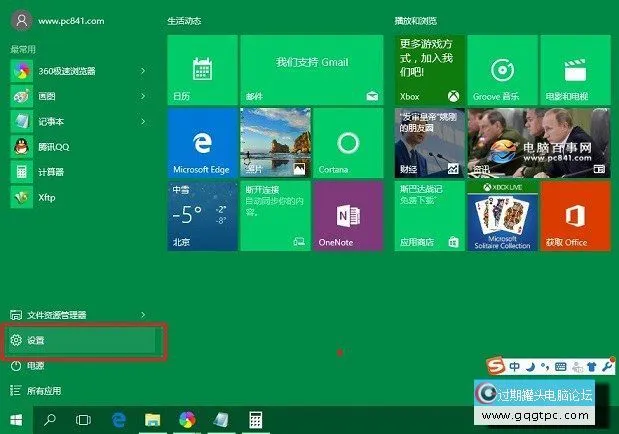Launch the Groove 音乐 tile
Image resolution: width=619 pixels, height=434 pixels.
point(502,69)
